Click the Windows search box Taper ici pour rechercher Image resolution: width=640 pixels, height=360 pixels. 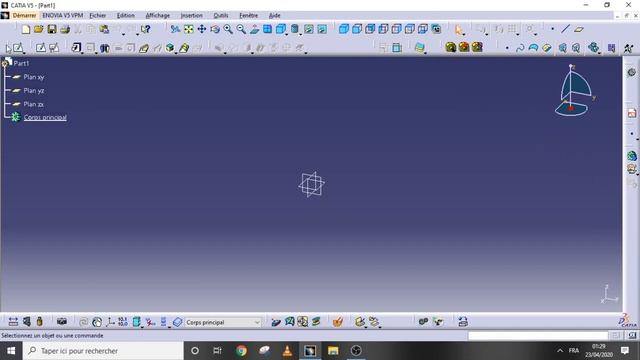103,351
